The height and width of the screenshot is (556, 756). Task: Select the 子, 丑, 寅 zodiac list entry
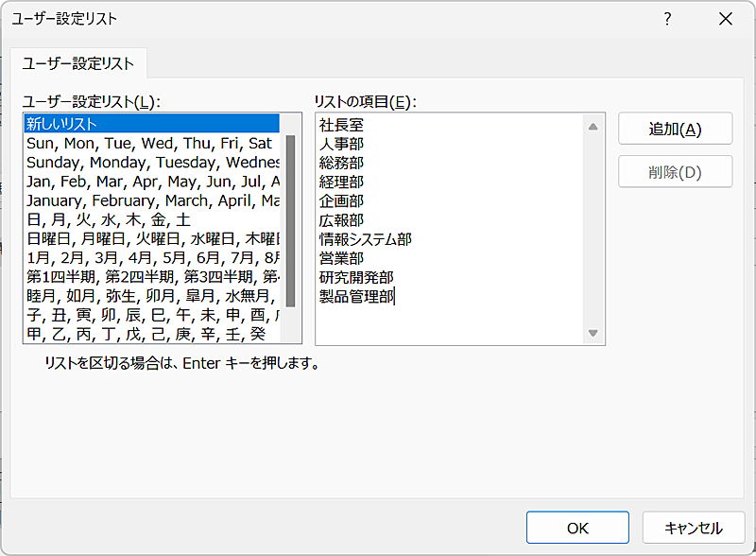click(151, 315)
